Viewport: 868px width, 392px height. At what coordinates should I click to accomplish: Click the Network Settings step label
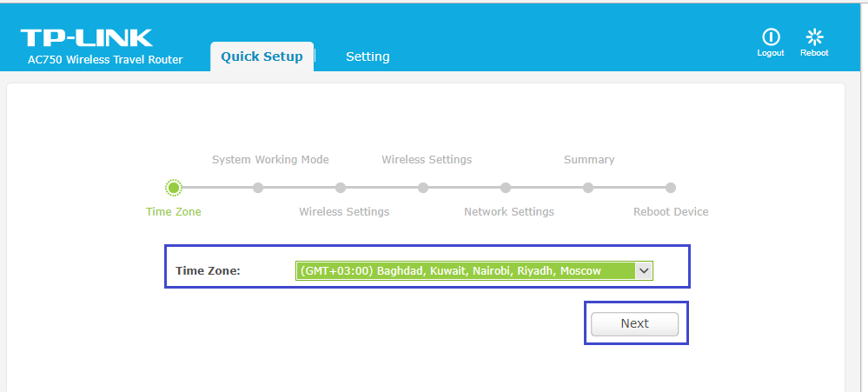(x=509, y=212)
